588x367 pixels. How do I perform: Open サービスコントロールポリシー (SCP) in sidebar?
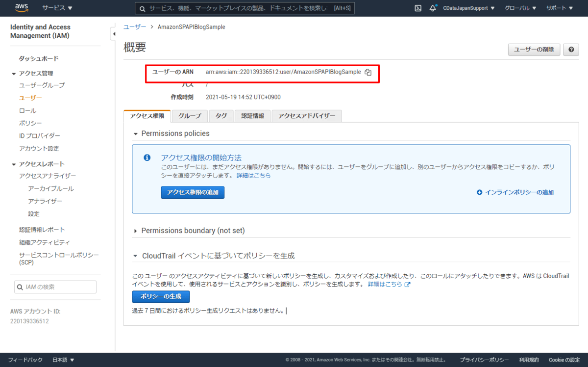pos(59,259)
